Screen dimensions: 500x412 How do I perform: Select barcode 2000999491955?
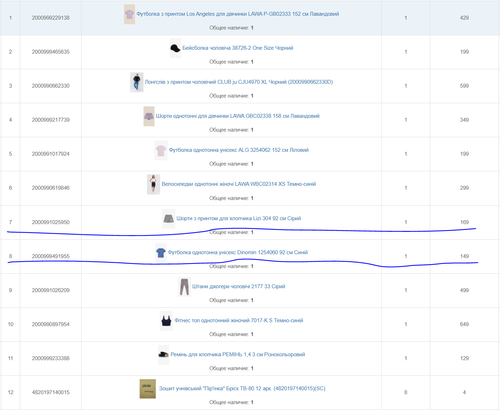pos(51,256)
